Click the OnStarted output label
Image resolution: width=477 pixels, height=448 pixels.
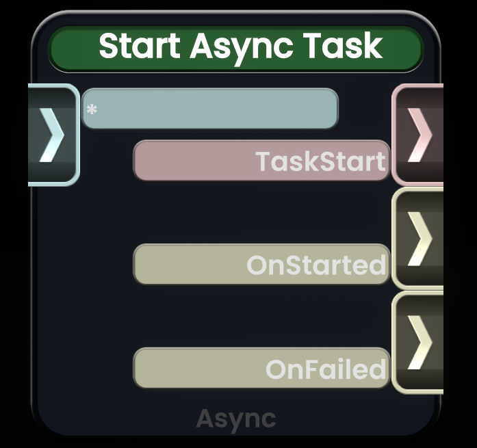(316, 265)
